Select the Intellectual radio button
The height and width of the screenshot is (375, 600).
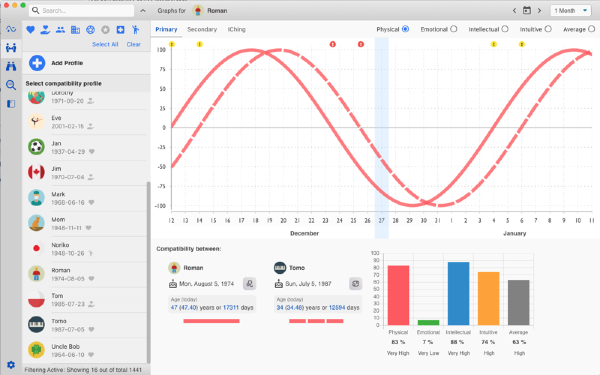(x=505, y=29)
